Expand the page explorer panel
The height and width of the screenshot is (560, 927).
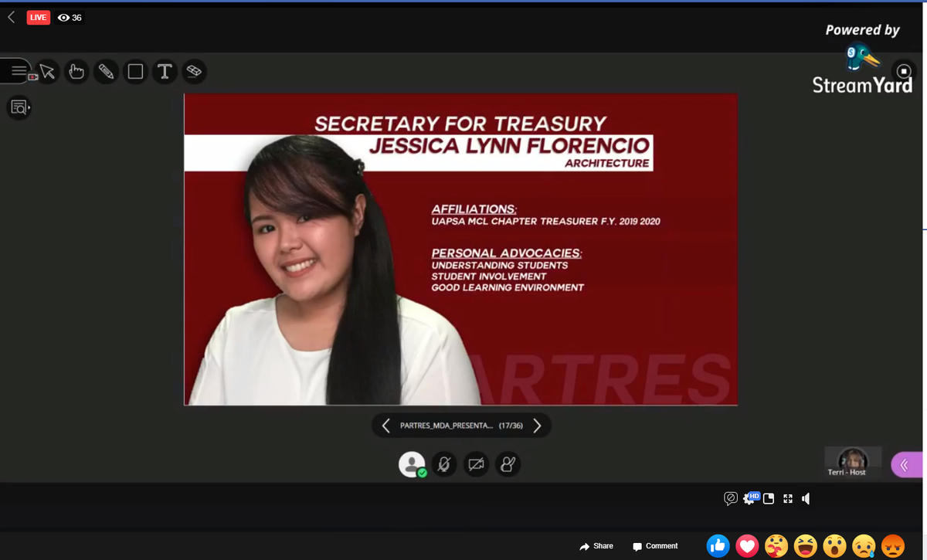point(19,107)
